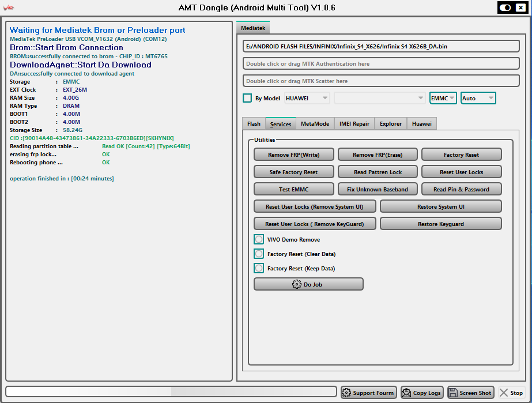Image resolution: width=532 pixels, height=403 pixels.
Task: Click the bottom progress bar
Action: [x=171, y=391]
